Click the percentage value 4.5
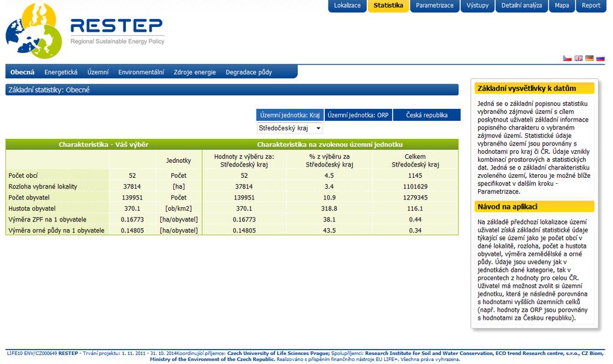 click(x=329, y=176)
